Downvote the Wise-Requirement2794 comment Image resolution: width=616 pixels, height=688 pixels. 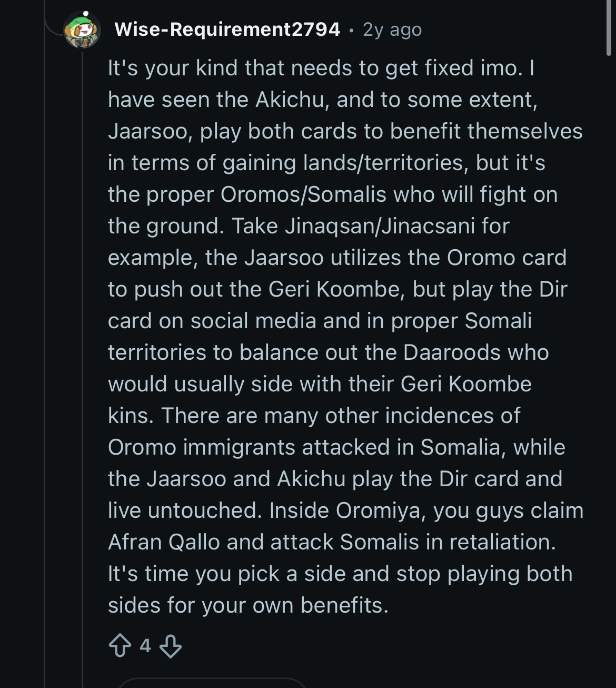(171, 646)
